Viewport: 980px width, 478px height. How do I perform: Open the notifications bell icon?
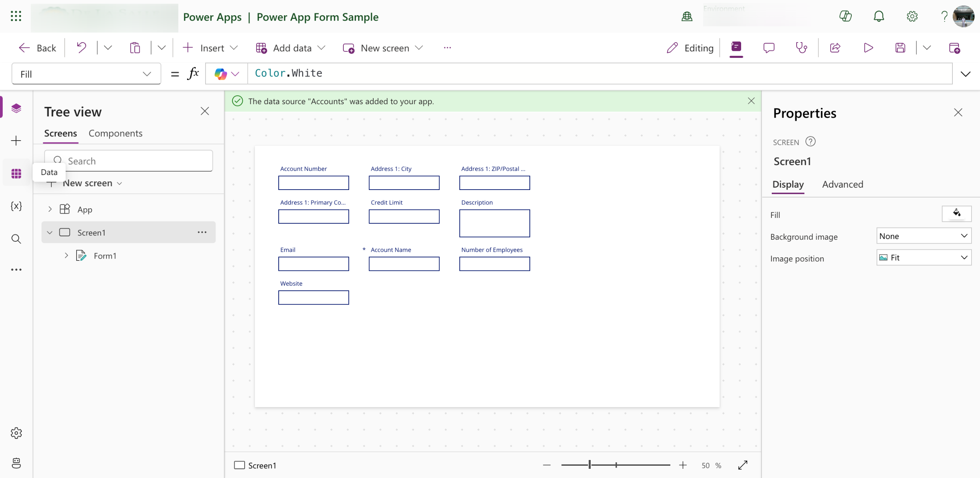pos(879,16)
